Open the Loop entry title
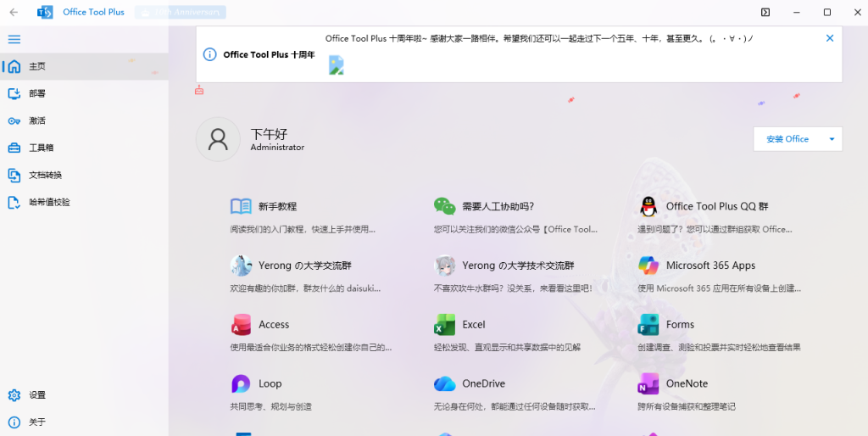This screenshot has width=868, height=436. point(270,383)
